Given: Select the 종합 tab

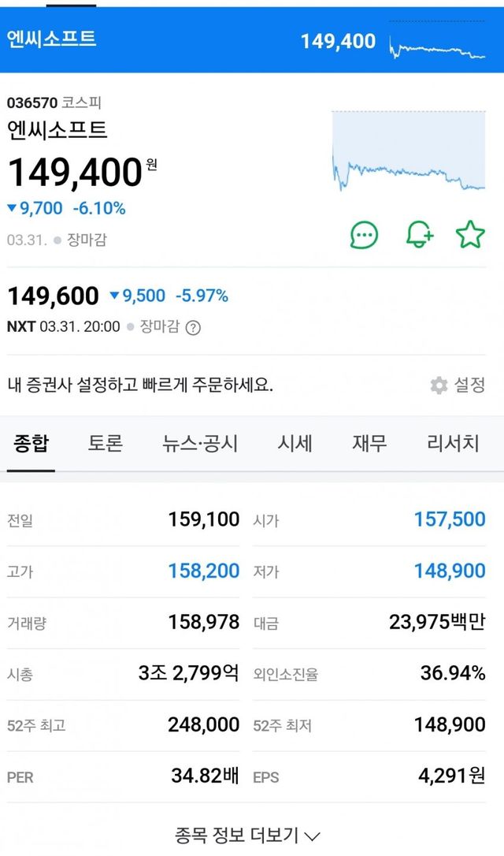Looking at the screenshot, I should click(x=31, y=444).
